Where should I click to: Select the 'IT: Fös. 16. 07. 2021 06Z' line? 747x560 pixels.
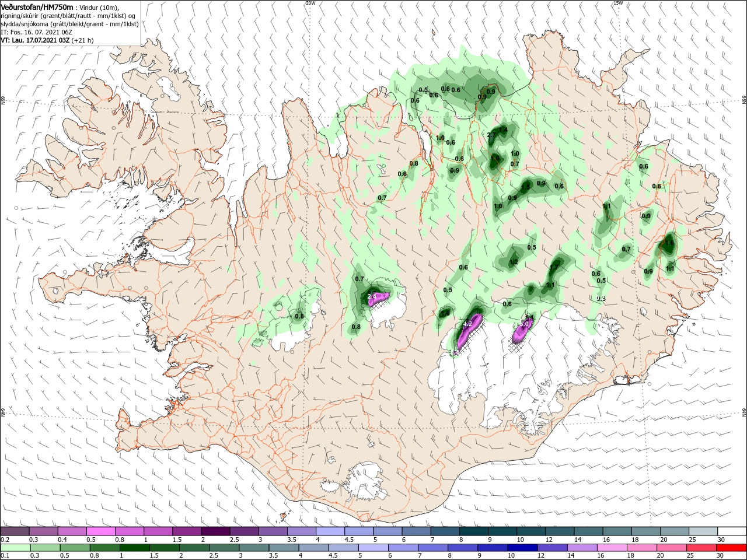(x=36, y=32)
